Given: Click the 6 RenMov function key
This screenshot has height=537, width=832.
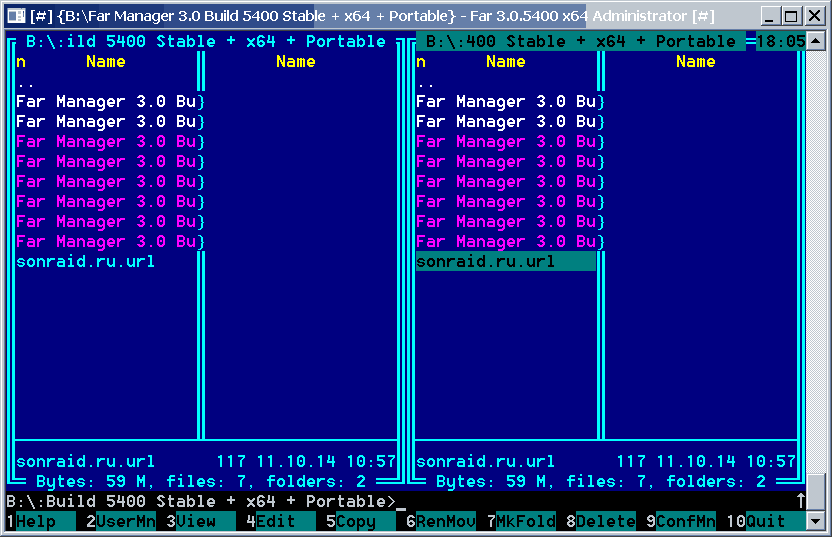Looking at the screenshot, I should 441,522.
